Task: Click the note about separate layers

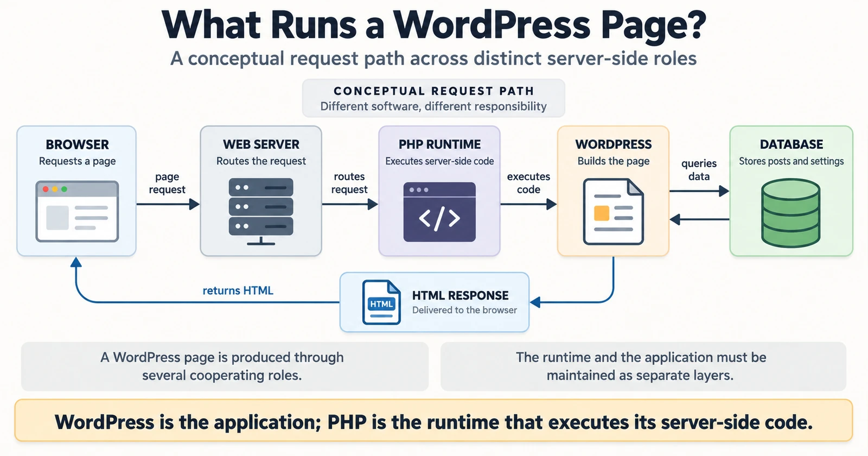Action: coord(643,366)
